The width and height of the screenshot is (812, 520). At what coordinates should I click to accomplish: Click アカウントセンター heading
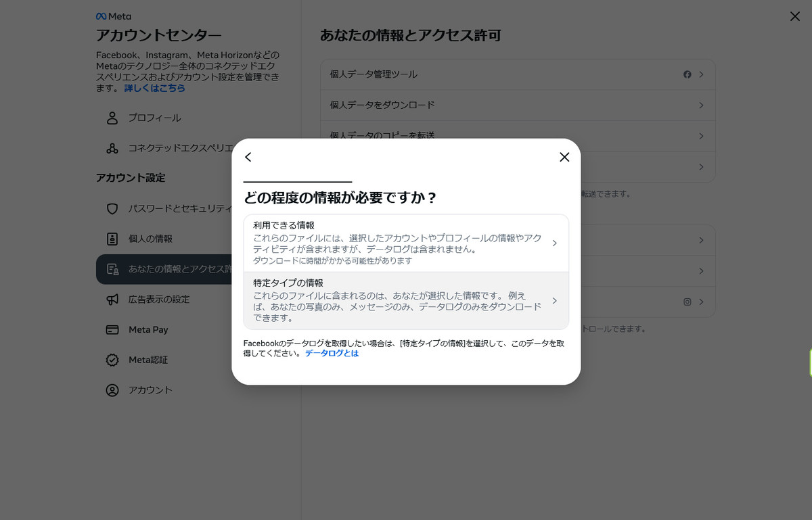[159, 36]
